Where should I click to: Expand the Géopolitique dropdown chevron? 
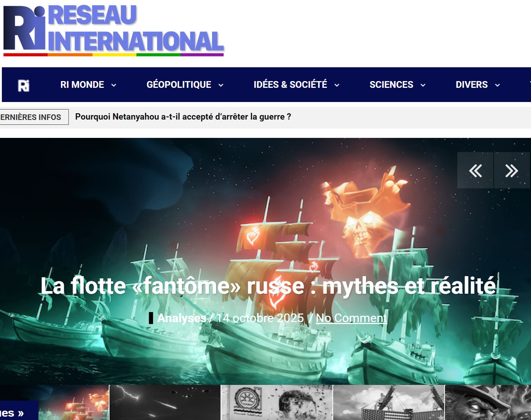click(221, 85)
